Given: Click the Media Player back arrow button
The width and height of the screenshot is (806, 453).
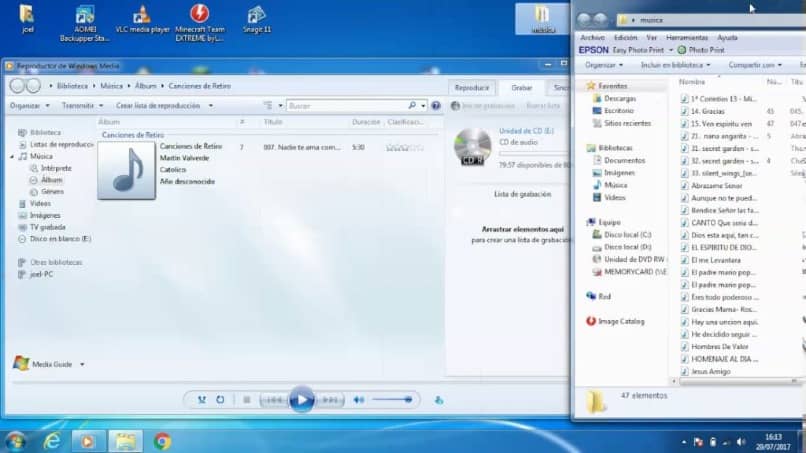Looking at the screenshot, I should tap(17, 86).
